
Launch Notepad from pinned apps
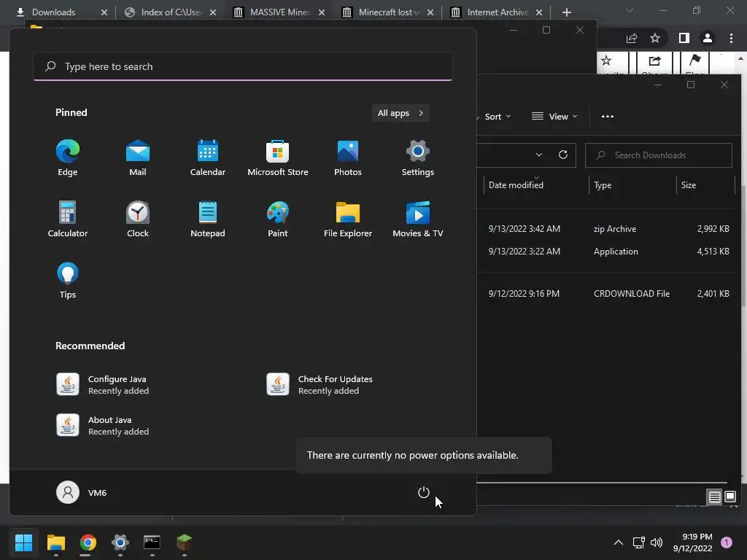[208, 219]
